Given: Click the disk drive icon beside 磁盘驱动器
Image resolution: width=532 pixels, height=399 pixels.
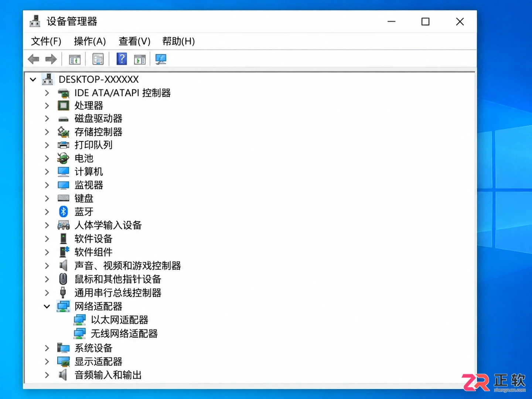Looking at the screenshot, I should pyautogui.click(x=64, y=119).
